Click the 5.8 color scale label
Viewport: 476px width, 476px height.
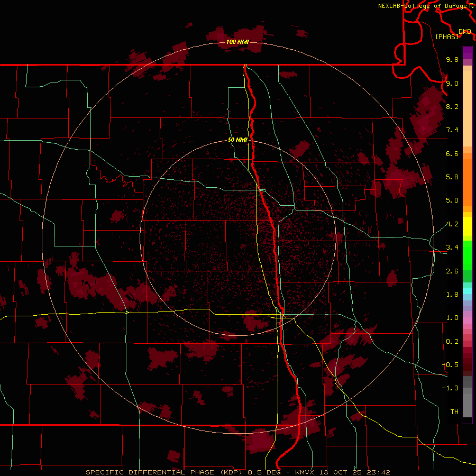point(452,177)
